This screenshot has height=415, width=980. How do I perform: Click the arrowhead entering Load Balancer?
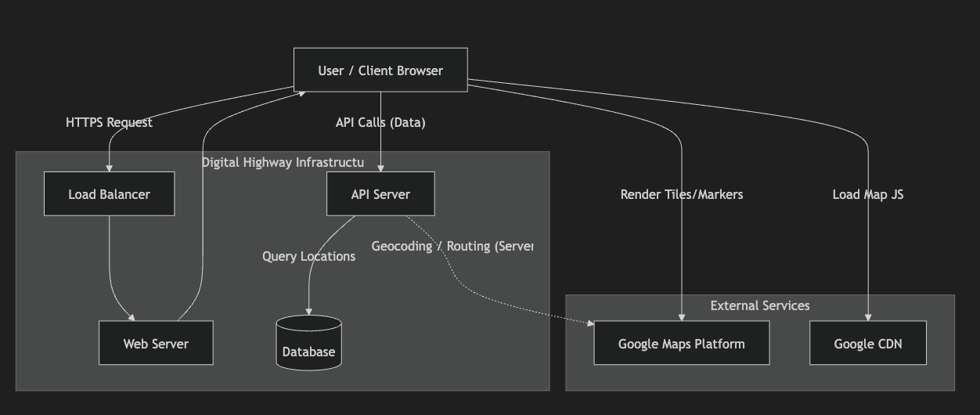[x=109, y=168]
